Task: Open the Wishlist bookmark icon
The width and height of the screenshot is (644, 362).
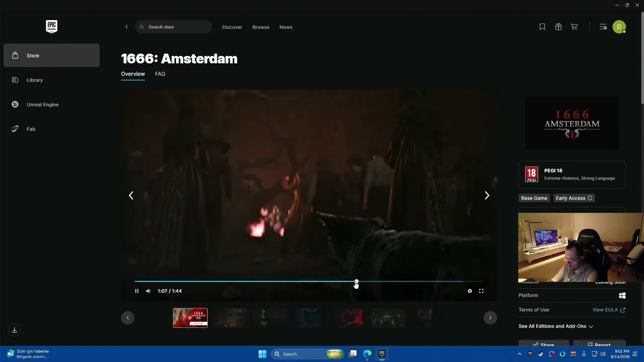Action: 542,27
